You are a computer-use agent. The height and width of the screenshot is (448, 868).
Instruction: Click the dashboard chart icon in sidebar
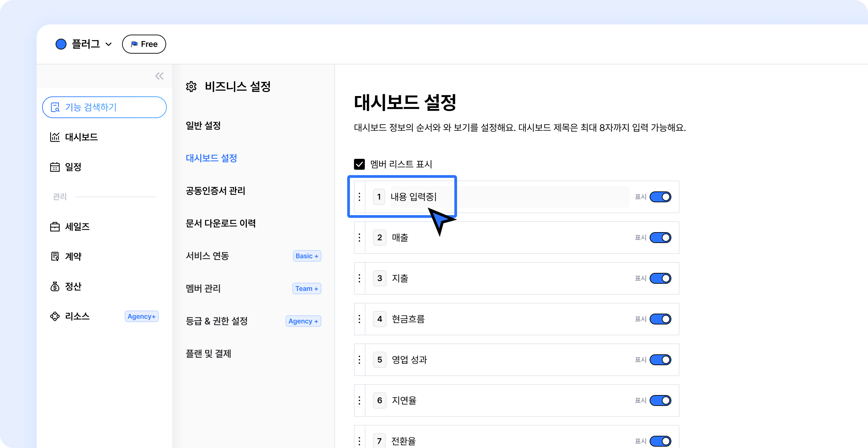click(x=55, y=137)
